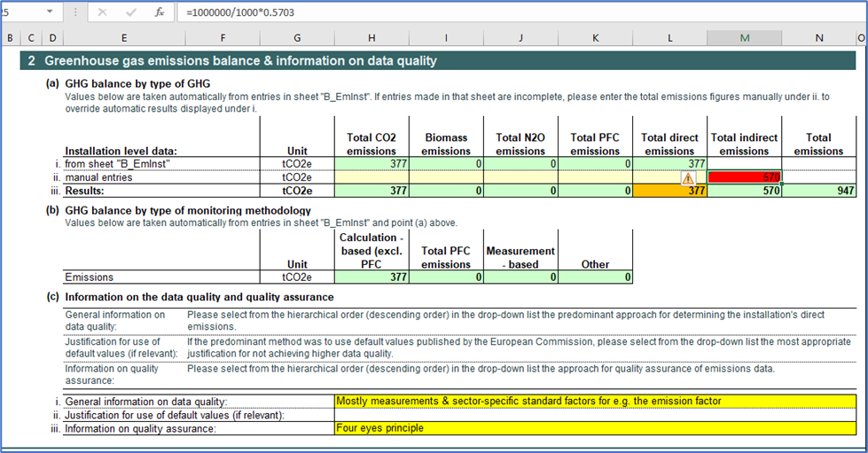Select column header E
Image resolution: width=868 pixels, height=453 pixels.
(x=123, y=37)
